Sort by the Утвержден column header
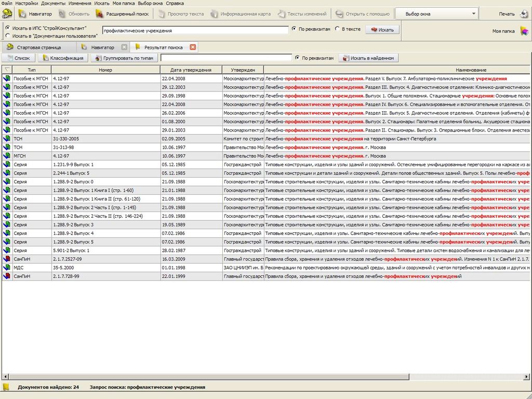 (243, 70)
